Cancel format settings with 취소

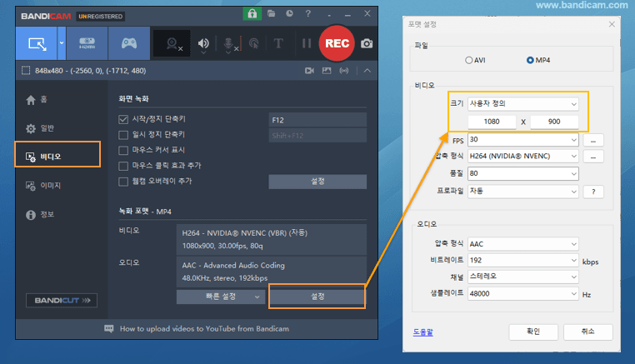[x=587, y=332]
